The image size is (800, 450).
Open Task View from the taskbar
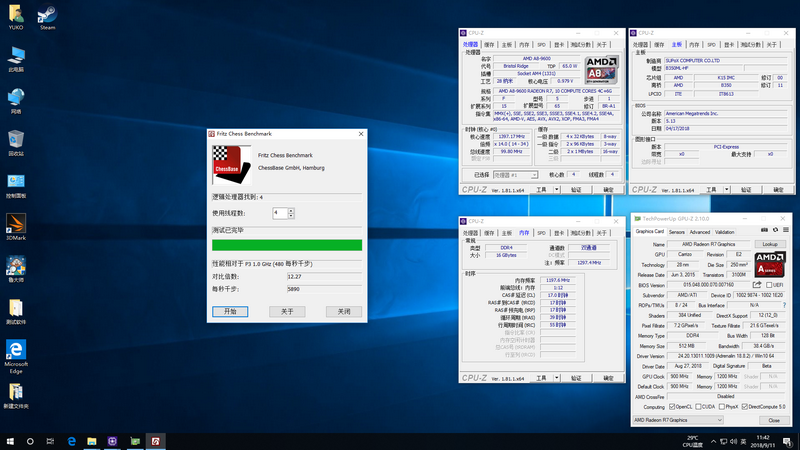tap(50, 441)
